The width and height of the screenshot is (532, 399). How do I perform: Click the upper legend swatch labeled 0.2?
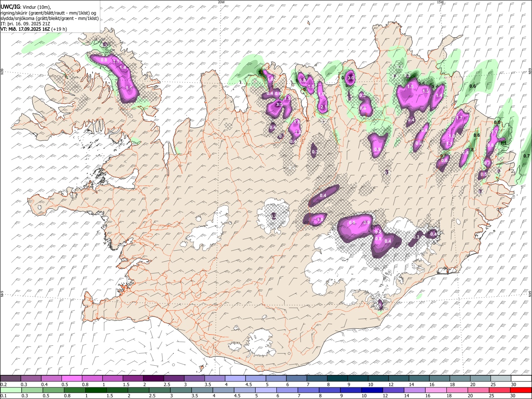point(10,379)
